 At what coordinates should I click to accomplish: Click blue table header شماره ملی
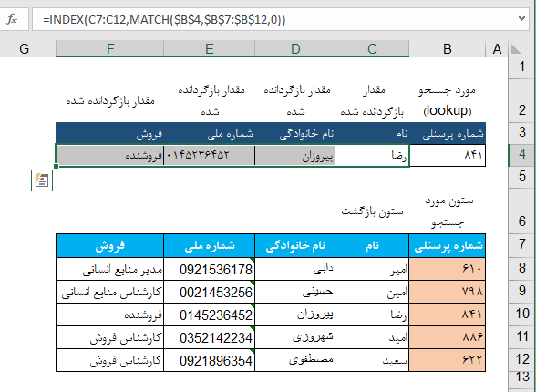210,245
